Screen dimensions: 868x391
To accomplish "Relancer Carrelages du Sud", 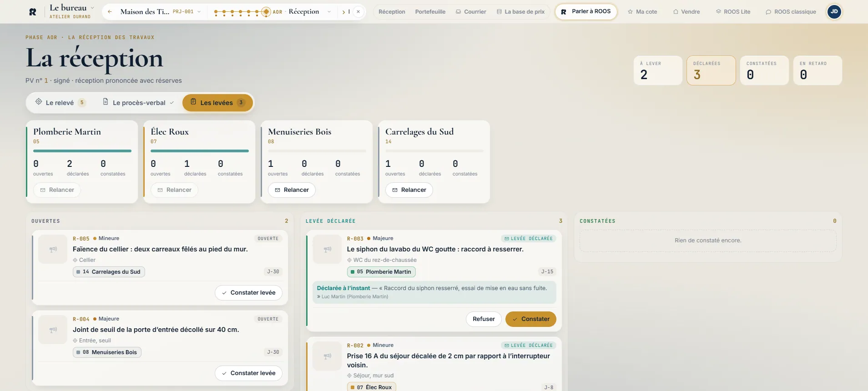I will pyautogui.click(x=409, y=190).
